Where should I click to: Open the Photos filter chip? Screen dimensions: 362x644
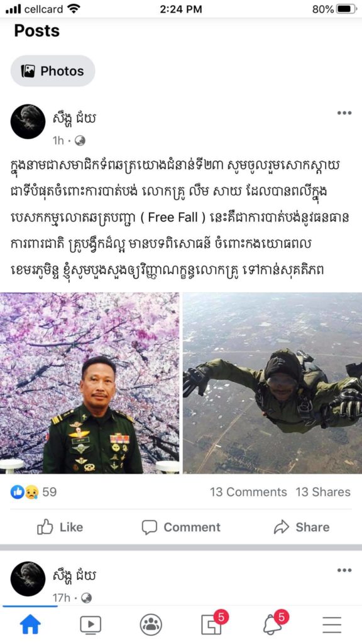point(53,71)
